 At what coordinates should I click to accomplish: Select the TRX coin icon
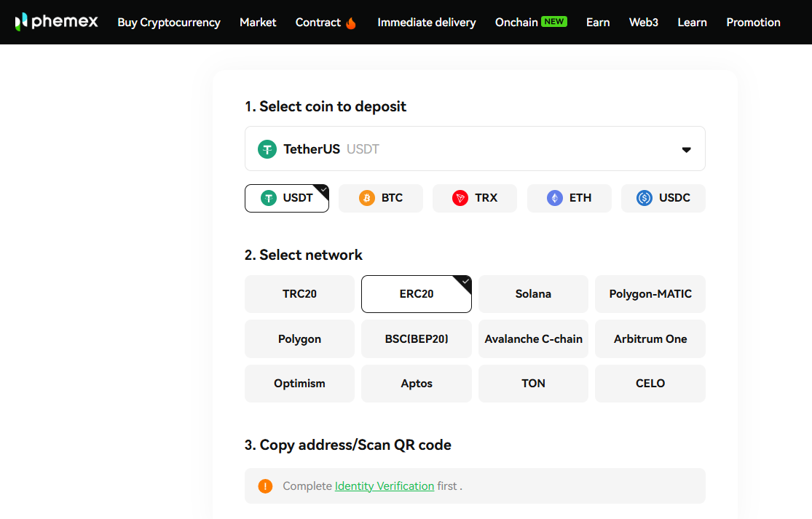[x=459, y=197]
